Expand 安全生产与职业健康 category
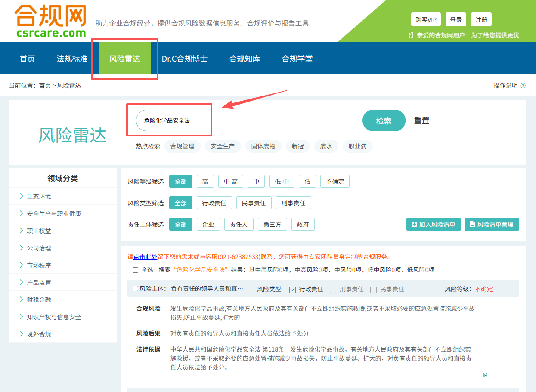This screenshot has height=392, width=536. tap(54, 213)
